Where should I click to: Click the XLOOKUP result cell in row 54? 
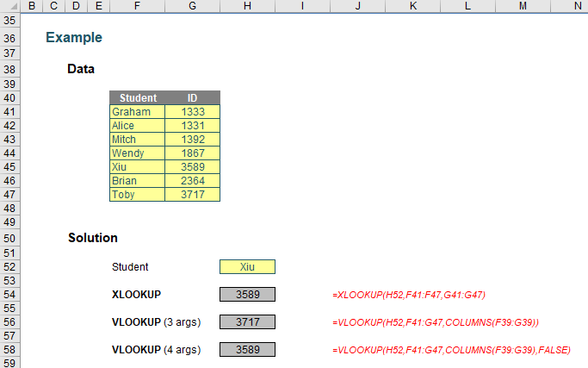(248, 295)
